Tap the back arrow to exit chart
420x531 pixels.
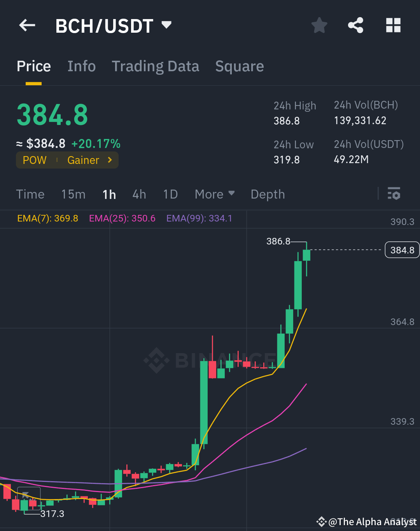26,25
